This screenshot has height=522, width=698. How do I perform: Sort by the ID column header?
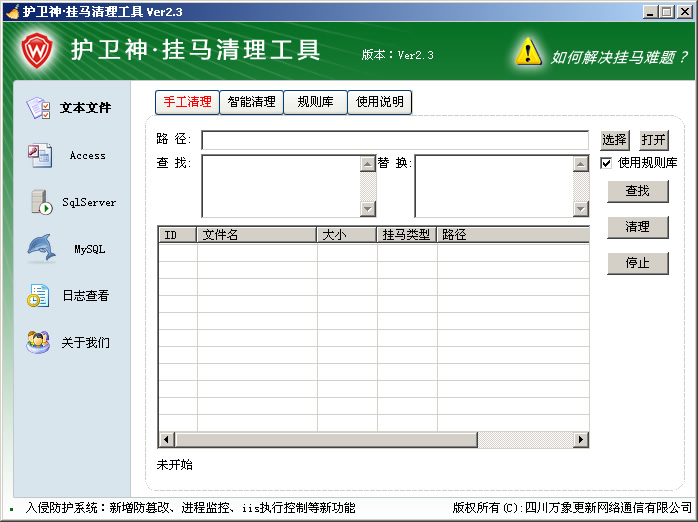point(178,235)
